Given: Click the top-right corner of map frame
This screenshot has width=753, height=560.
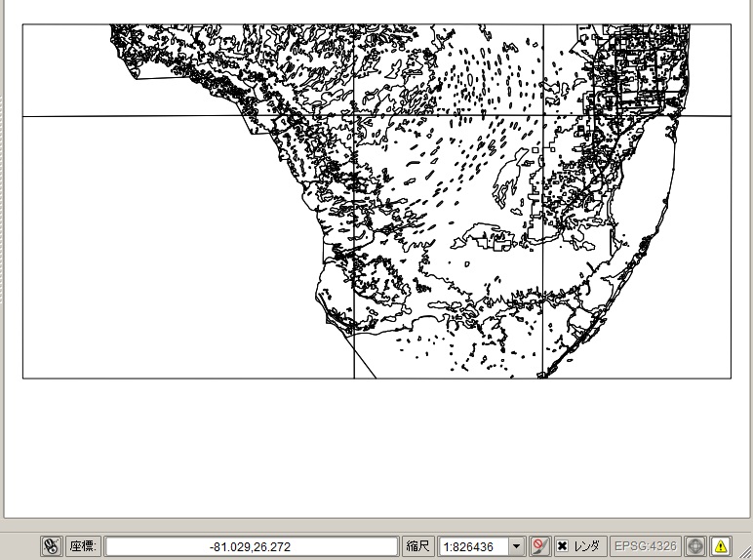Looking at the screenshot, I should coord(731,25).
